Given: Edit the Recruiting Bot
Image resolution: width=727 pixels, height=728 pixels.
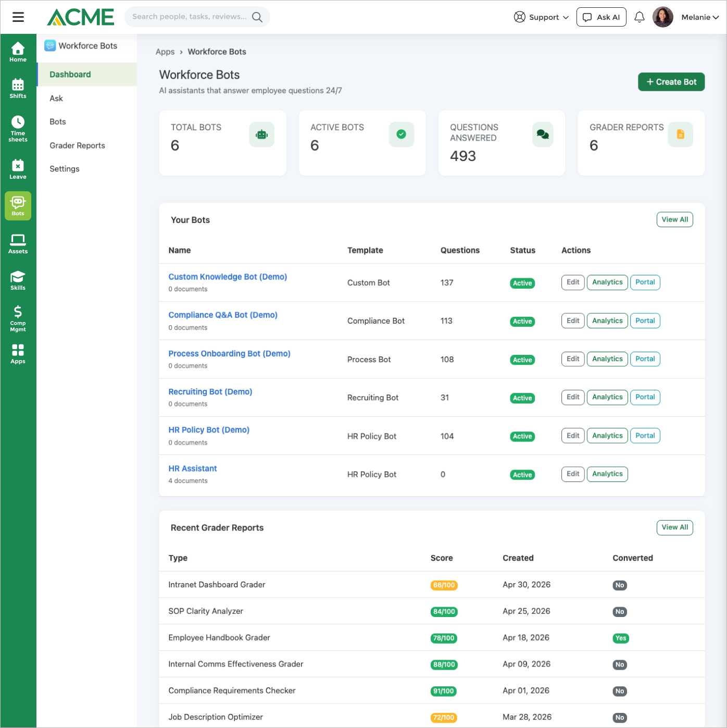Looking at the screenshot, I should pyautogui.click(x=573, y=397).
